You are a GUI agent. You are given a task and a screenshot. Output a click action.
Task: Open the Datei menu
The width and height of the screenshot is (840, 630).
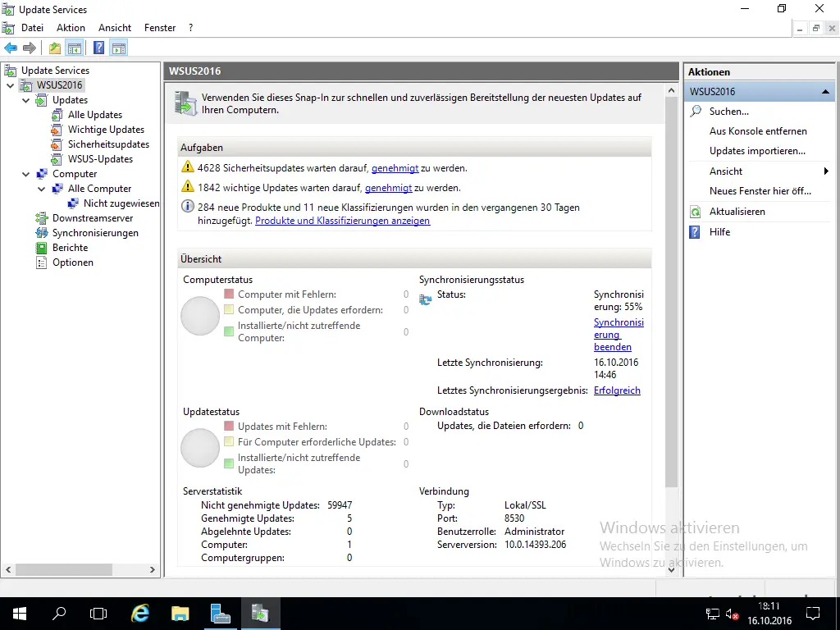pyautogui.click(x=32, y=28)
